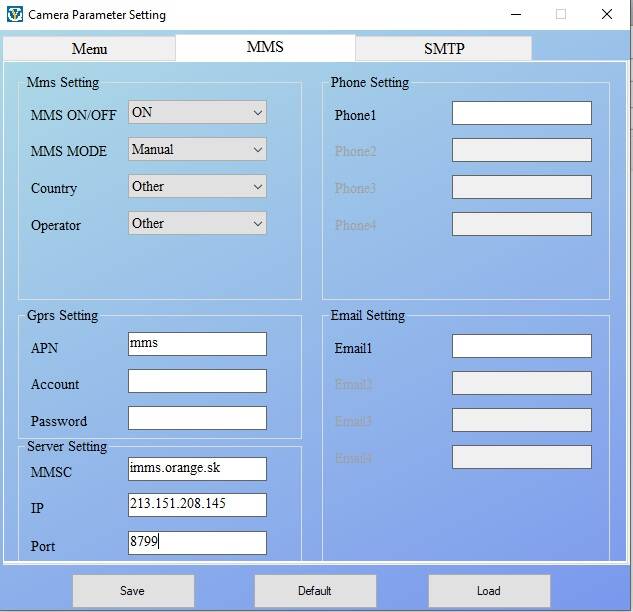Open the Country dropdown list
Screen dimensions: 633x612
click(x=197, y=187)
